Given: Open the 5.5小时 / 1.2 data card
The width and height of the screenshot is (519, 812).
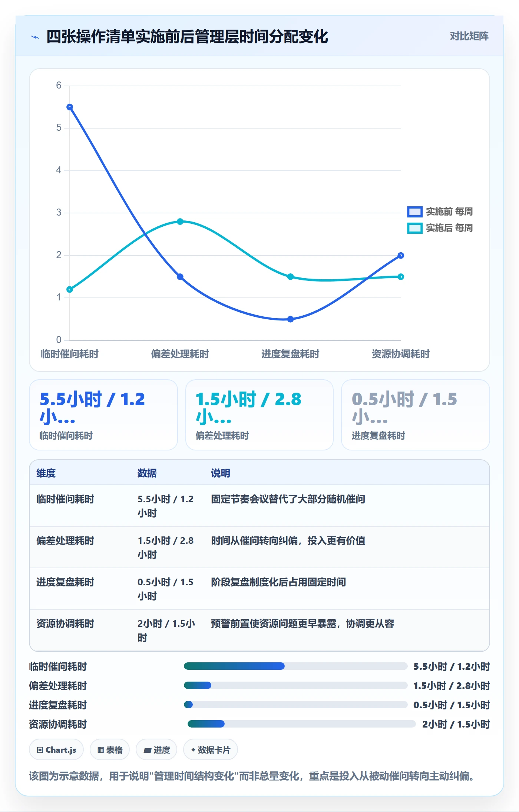Looking at the screenshot, I should pyautogui.click(x=103, y=415).
